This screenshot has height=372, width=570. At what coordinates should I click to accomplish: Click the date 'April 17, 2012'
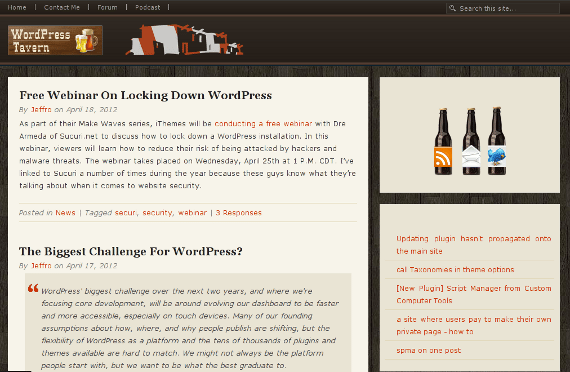point(92,265)
